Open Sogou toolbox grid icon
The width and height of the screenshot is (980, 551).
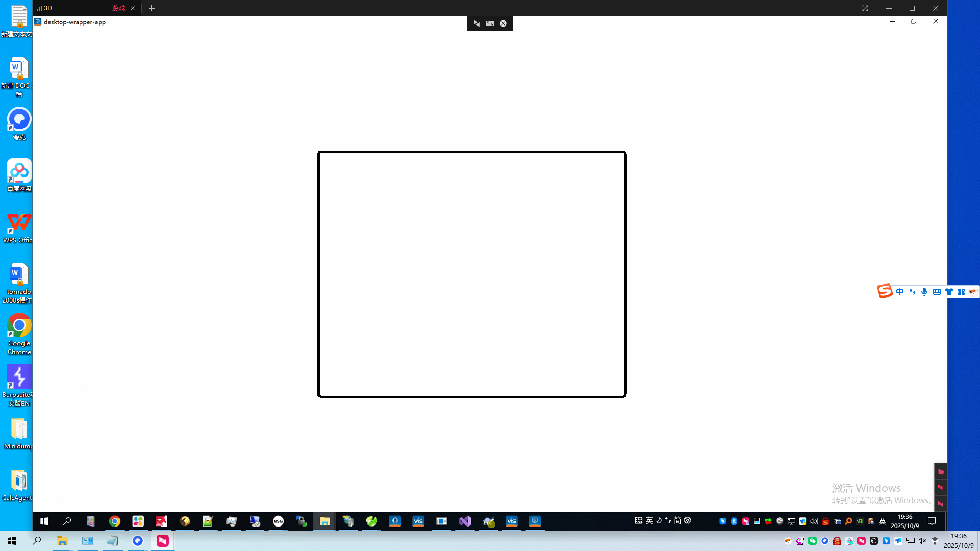click(x=961, y=292)
